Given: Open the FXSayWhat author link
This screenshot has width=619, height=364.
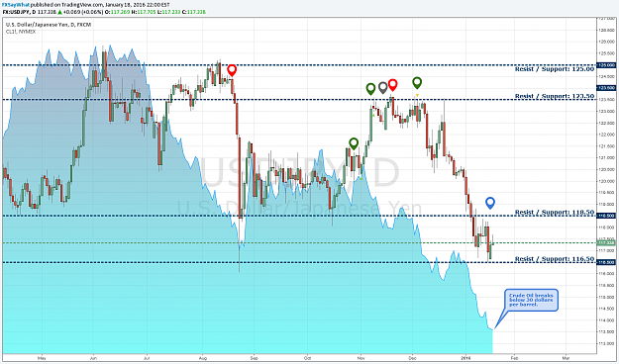Looking at the screenshot, I should click(x=16, y=5).
